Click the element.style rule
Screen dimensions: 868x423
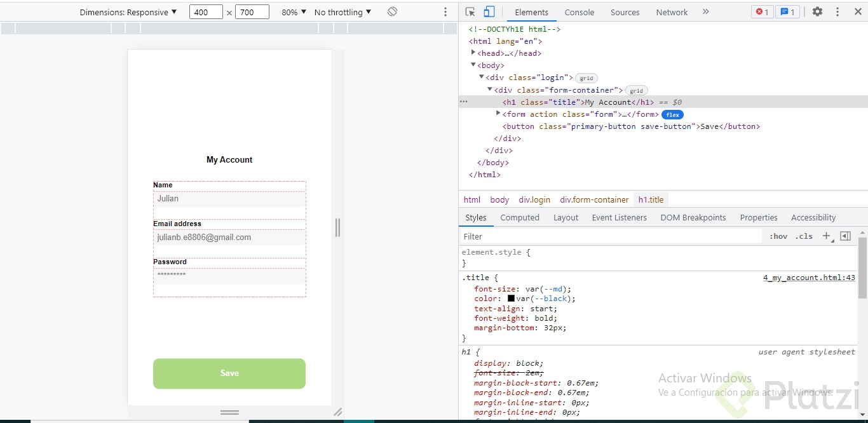[496, 252]
